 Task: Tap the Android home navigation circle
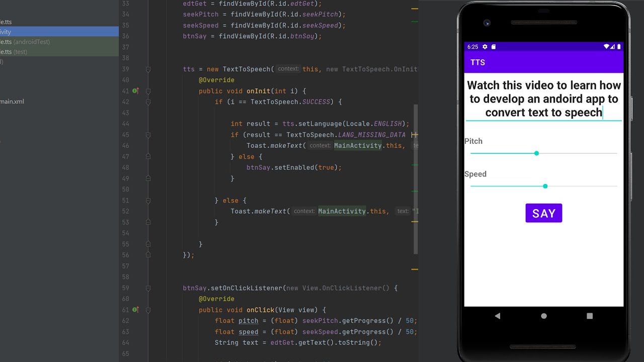[543, 316]
